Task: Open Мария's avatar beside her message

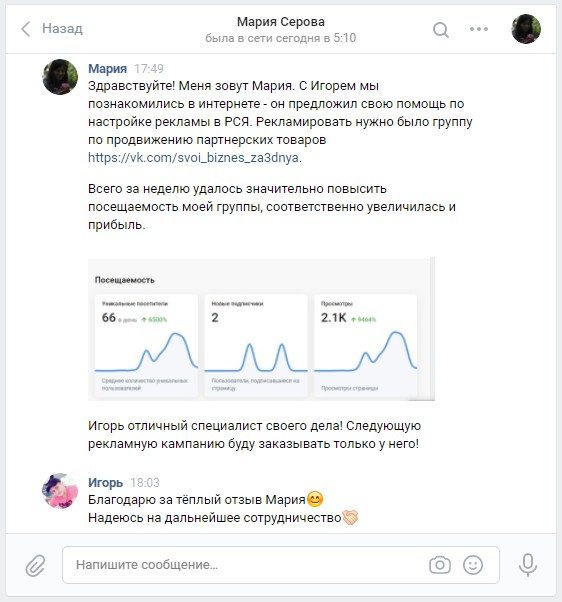Action: click(x=60, y=77)
